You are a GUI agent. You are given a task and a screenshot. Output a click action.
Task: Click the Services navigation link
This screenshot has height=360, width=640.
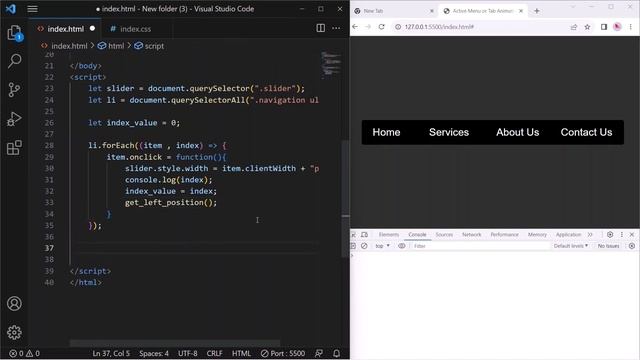449,132
